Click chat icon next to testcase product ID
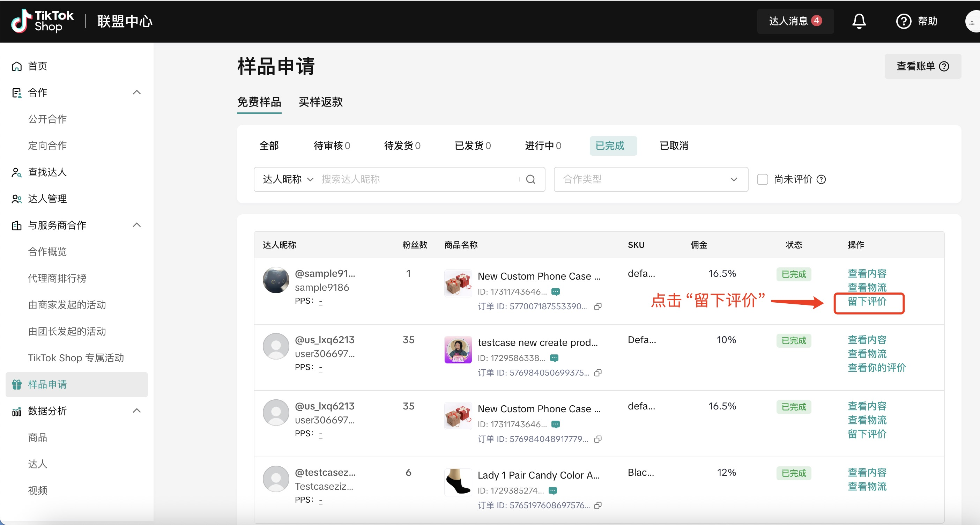 coord(554,358)
